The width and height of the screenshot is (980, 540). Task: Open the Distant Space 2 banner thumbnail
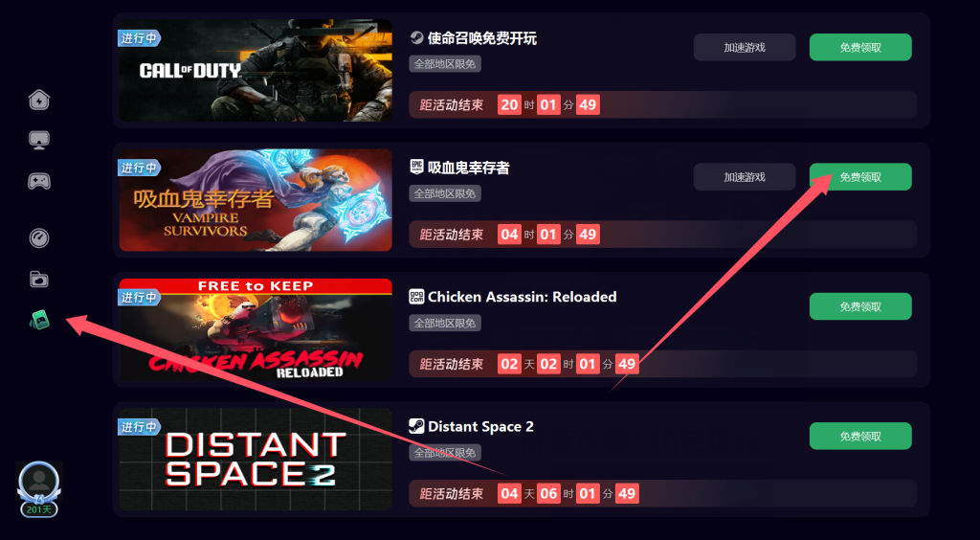256,460
